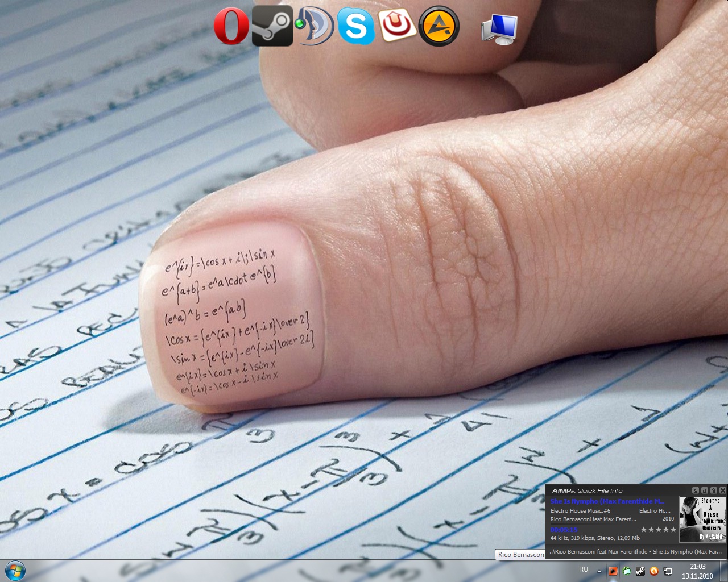Show hidden system tray icons

(x=599, y=571)
